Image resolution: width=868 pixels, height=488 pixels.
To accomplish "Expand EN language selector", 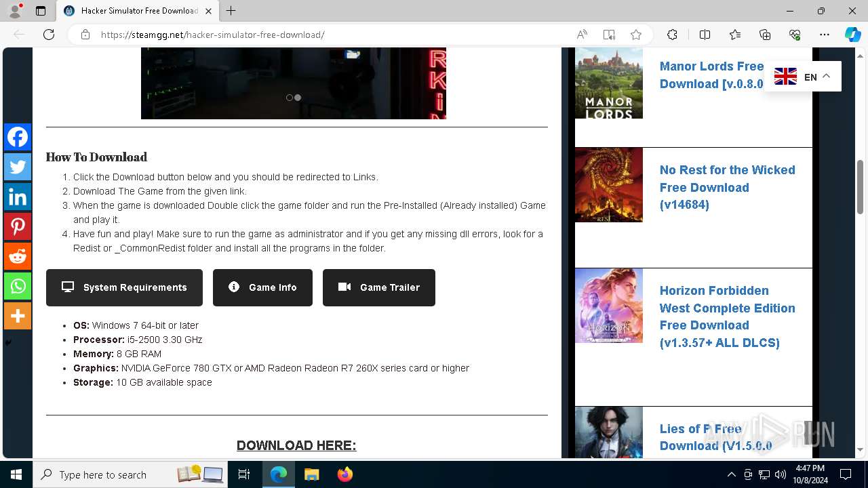I will (803, 77).
